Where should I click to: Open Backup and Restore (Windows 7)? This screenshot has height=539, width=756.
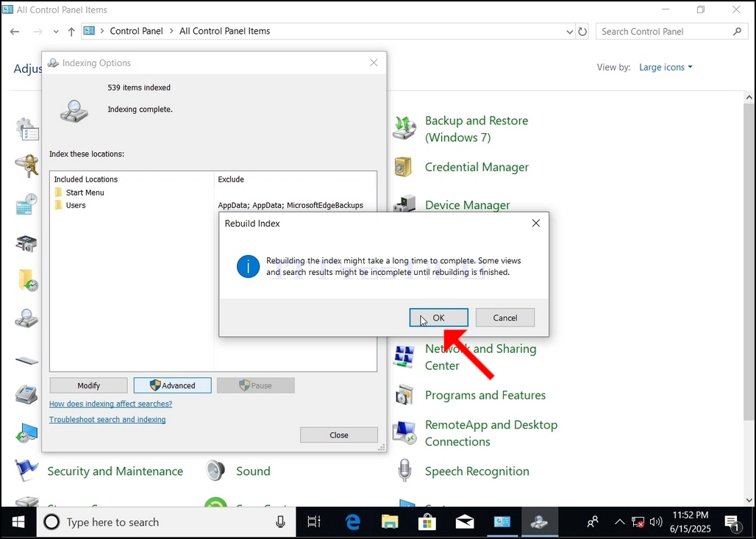(x=477, y=129)
